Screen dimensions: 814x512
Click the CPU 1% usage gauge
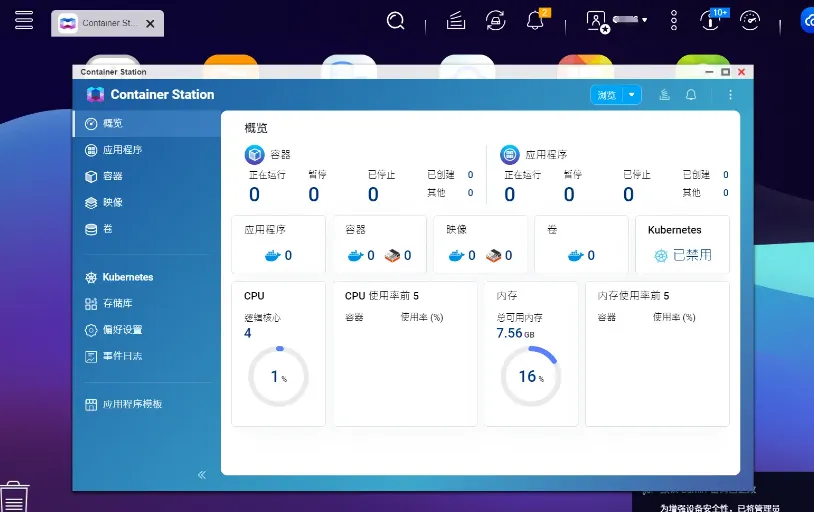[278, 376]
